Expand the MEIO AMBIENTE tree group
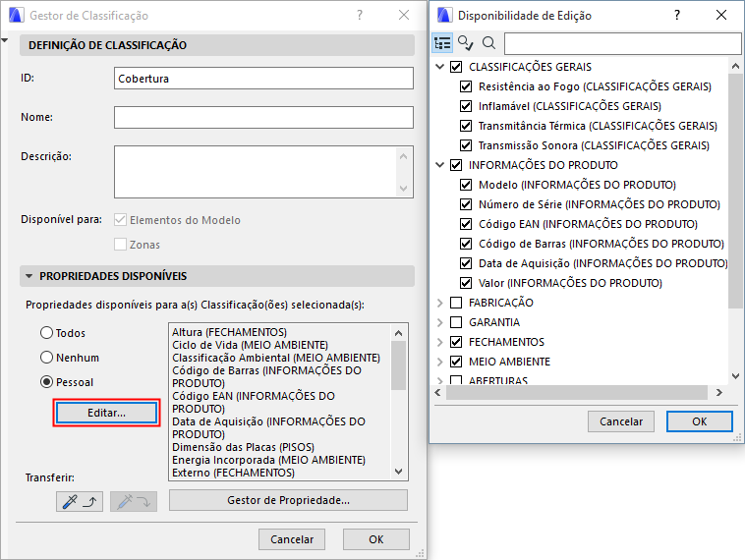This screenshot has height=560, width=745. click(440, 362)
